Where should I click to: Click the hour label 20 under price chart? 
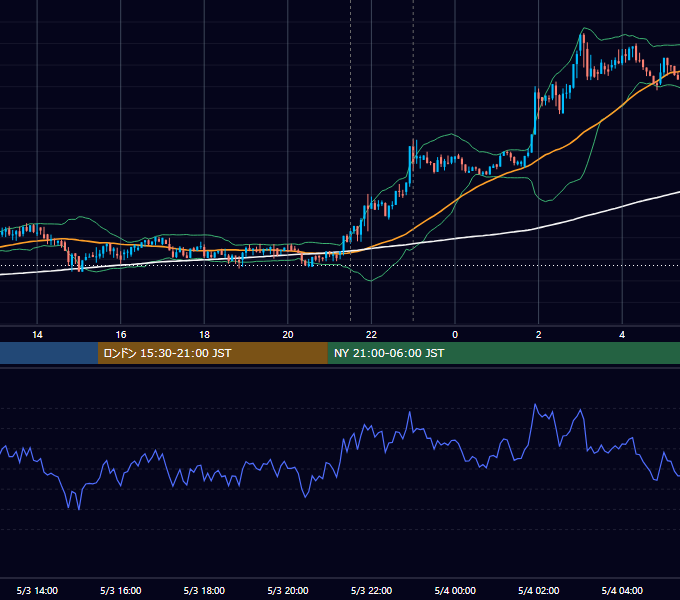tap(288, 335)
